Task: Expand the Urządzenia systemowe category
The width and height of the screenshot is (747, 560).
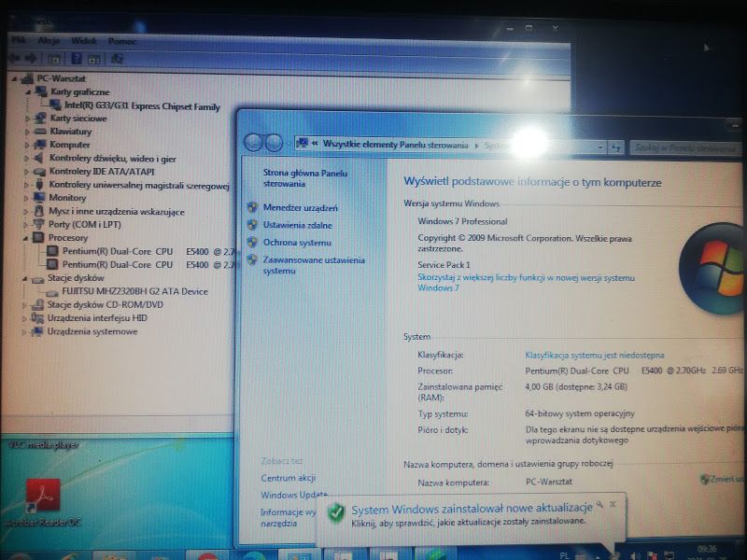Action: pyautogui.click(x=24, y=332)
